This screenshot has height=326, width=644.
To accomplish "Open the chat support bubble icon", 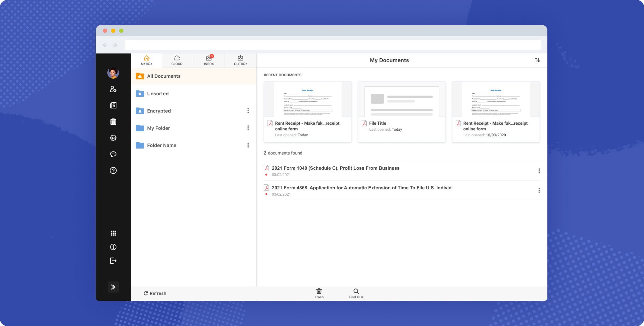I will 113,154.
